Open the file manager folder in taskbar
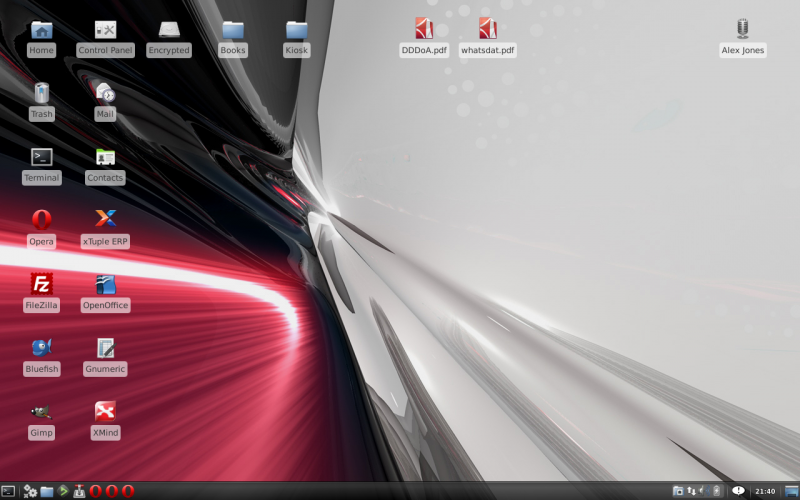800x500 pixels. coord(46,491)
